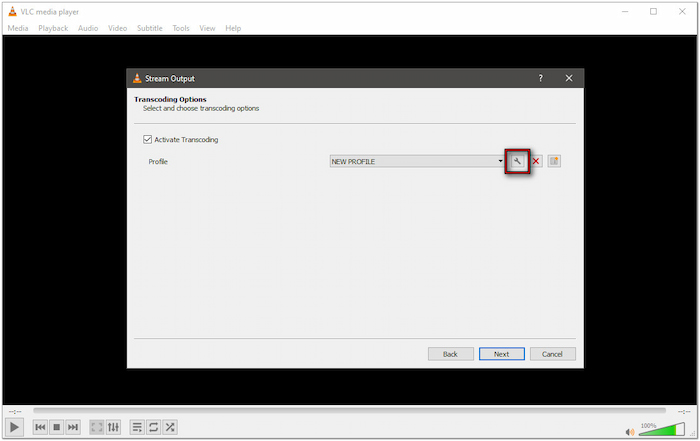This screenshot has width=700, height=441.
Task: Create a new profile icon
Action: click(x=554, y=162)
